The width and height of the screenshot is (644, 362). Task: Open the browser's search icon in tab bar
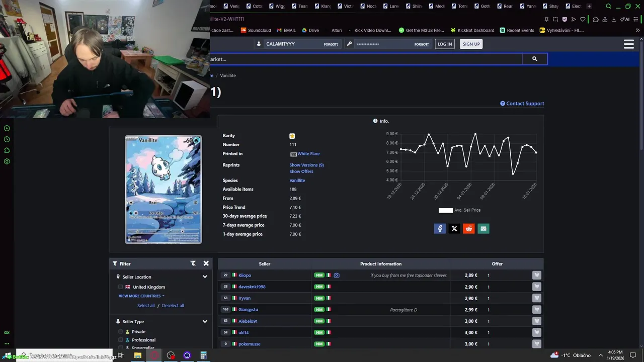click(x=608, y=6)
